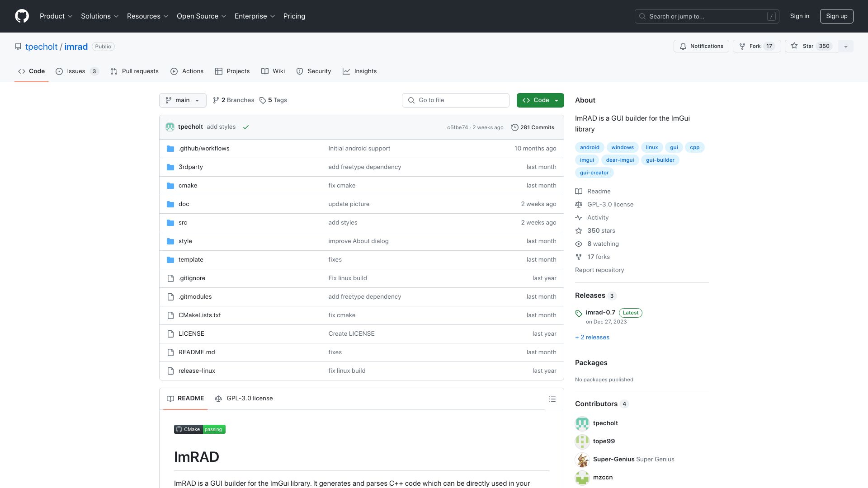This screenshot has width=868, height=488.
Task: Expand the Open Source navigation menu
Action: (x=202, y=16)
